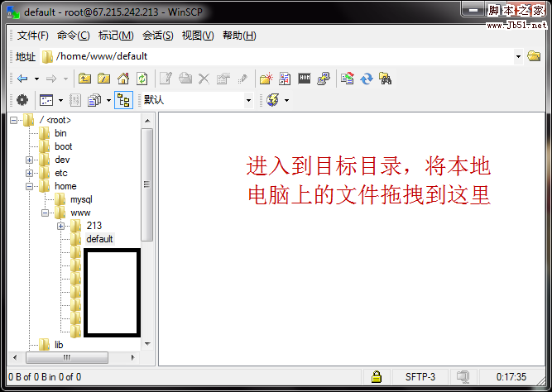Click the 0:17:35 session time text
552x392 pixels.
(511, 377)
